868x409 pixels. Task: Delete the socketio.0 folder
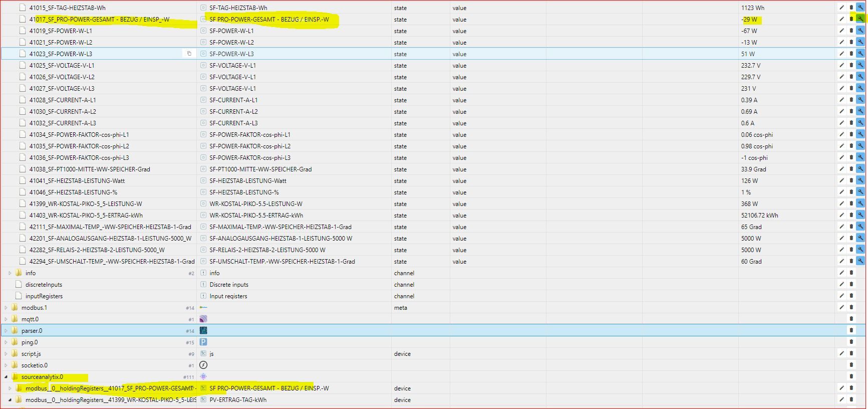click(x=851, y=365)
